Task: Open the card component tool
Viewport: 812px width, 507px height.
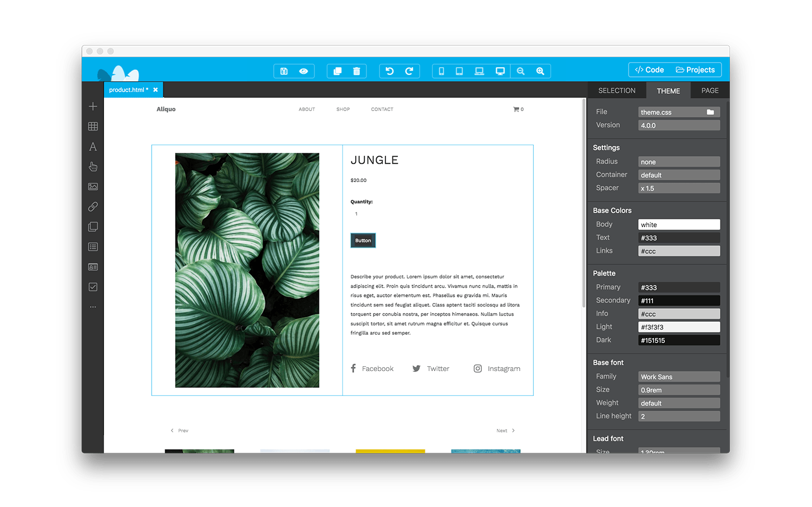Action: click(93, 266)
